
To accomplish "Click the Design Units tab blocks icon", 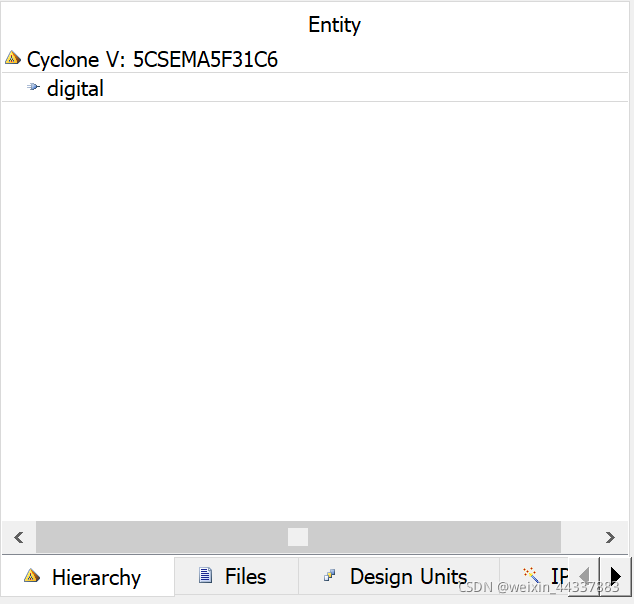I will point(330,575).
